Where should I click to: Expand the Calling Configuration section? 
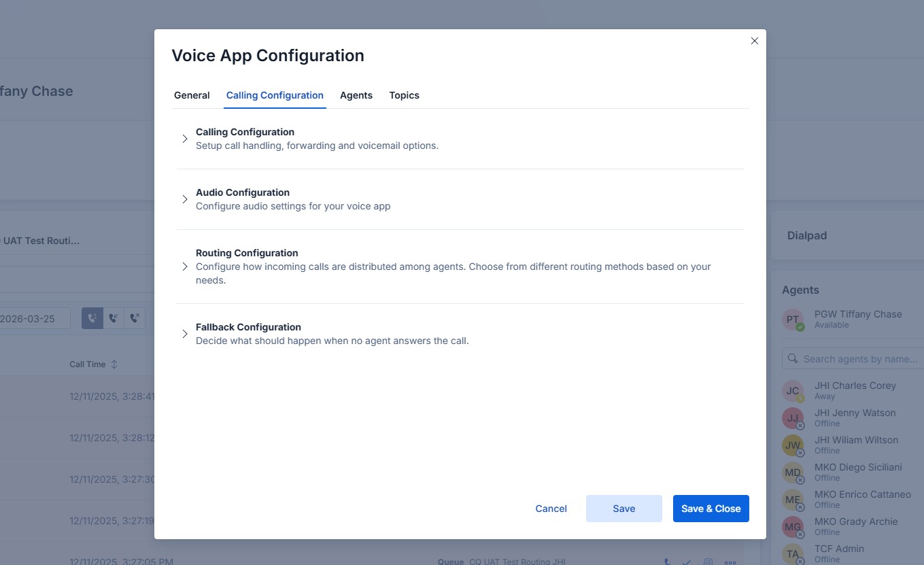point(184,139)
